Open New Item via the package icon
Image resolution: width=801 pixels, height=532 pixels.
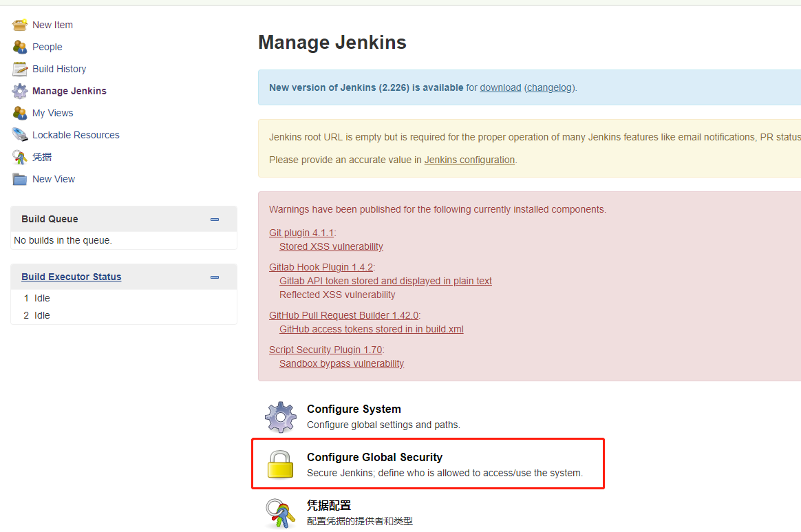click(19, 25)
